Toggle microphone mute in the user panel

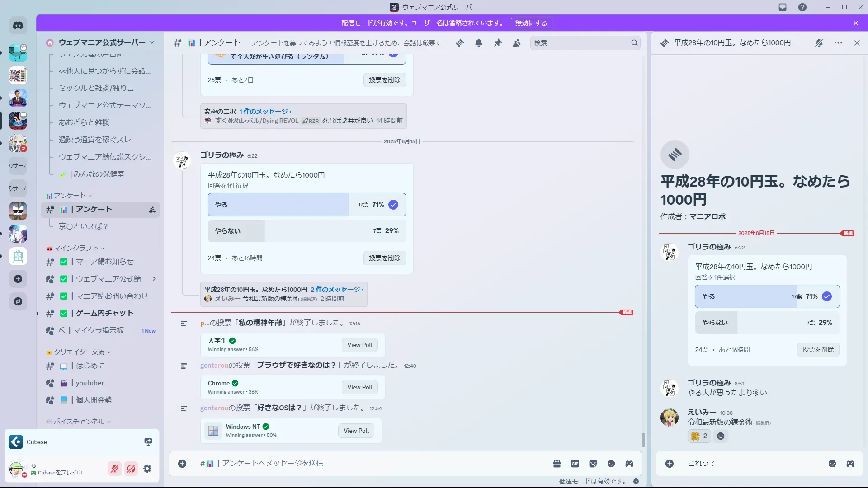(x=115, y=469)
